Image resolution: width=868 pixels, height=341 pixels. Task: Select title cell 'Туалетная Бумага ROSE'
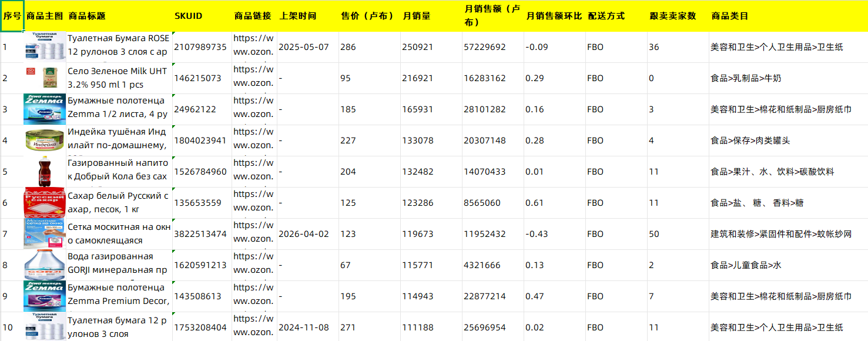pos(119,47)
